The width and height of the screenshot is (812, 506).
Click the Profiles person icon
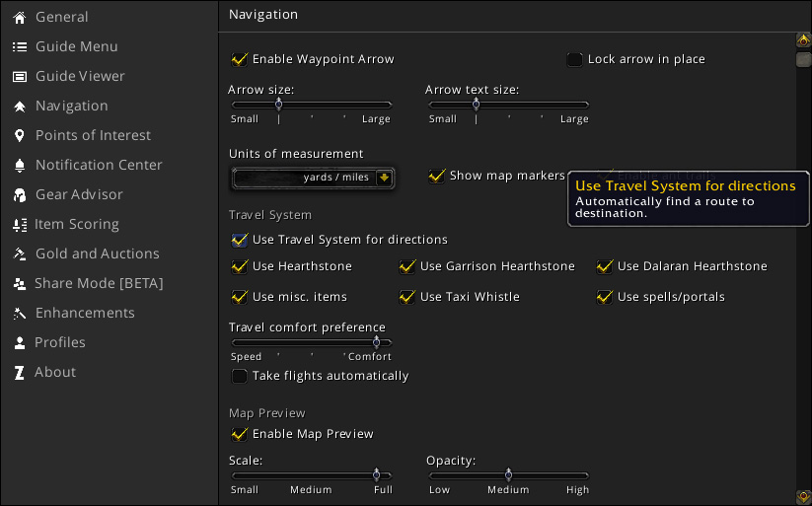point(19,343)
